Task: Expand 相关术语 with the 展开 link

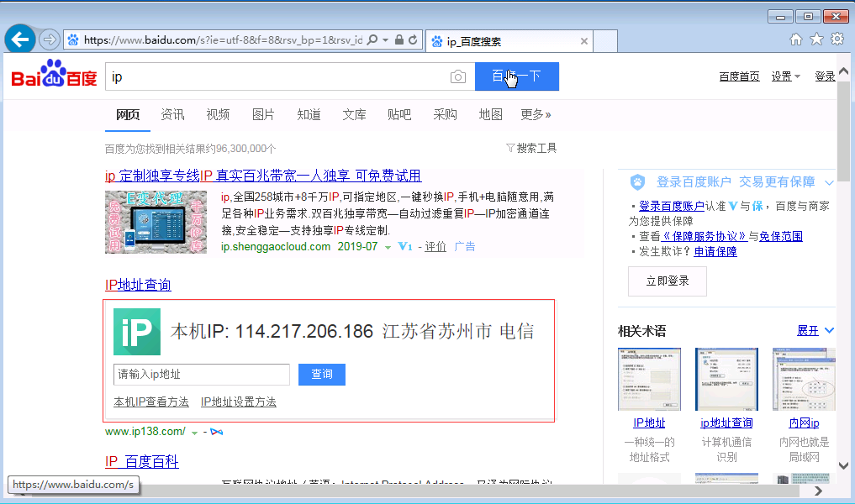Action: tap(815, 331)
